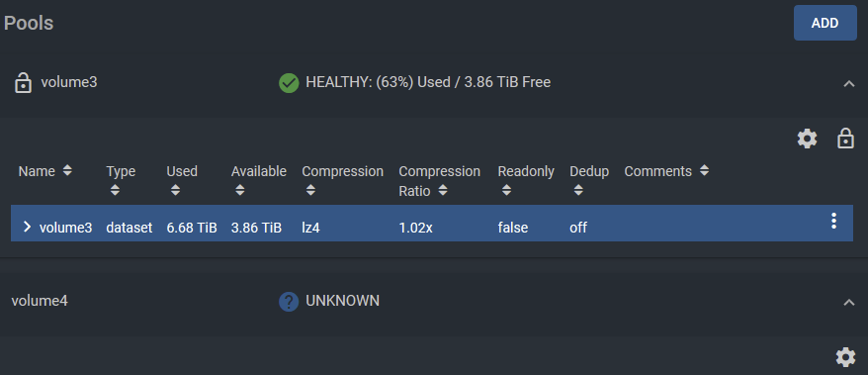868x375 pixels.
Task: Collapse the volume3 pool panel chevron
Action: 848,84
